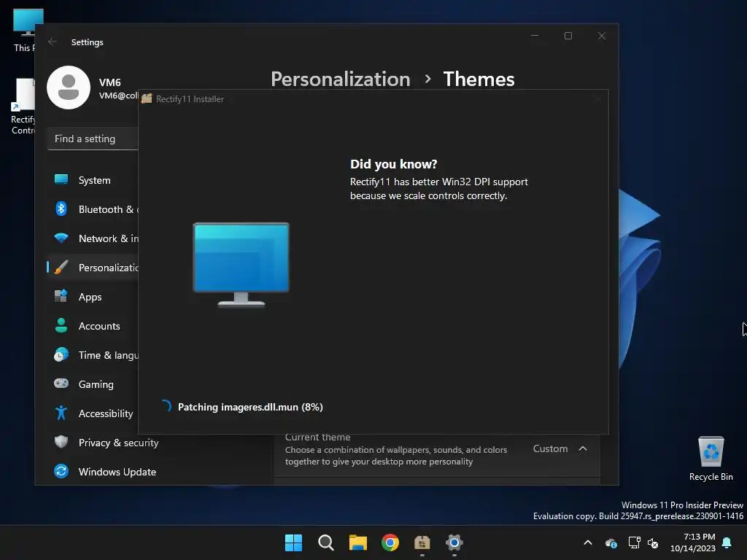Open the Windows Start button

point(293,542)
